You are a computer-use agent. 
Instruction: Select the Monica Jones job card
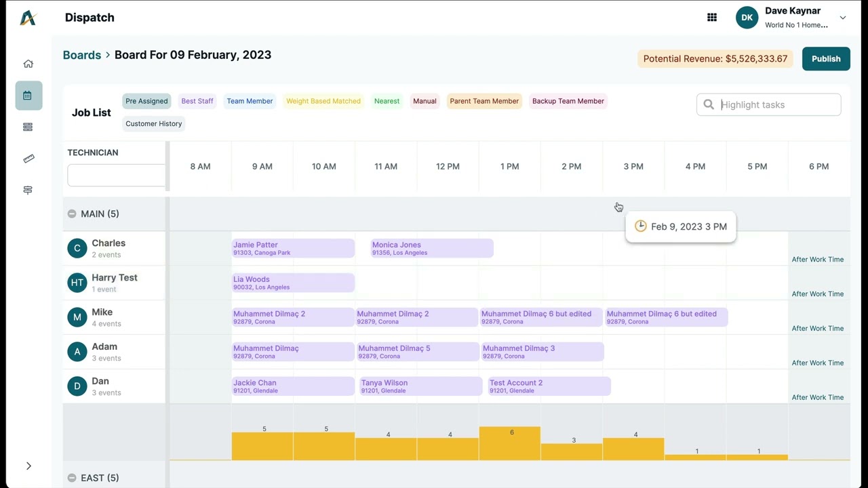click(432, 248)
